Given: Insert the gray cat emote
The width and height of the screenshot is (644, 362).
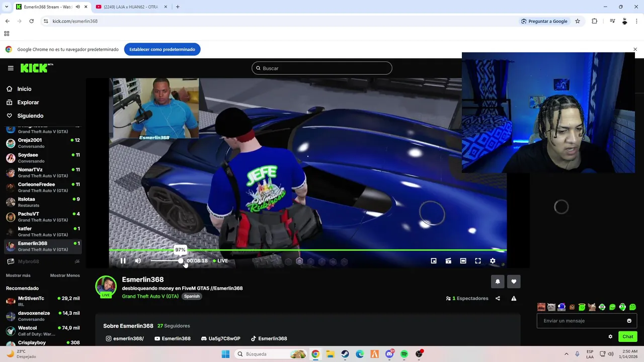Looking at the screenshot, I should click(551, 307).
